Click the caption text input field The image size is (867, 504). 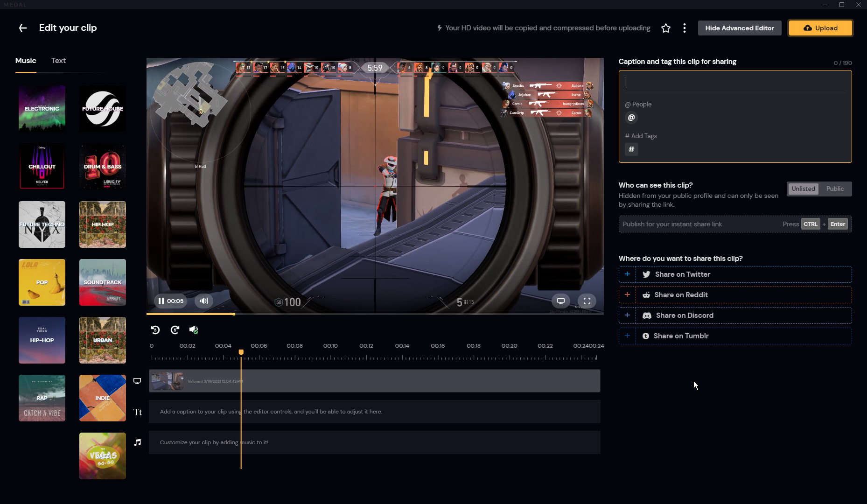point(735,82)
